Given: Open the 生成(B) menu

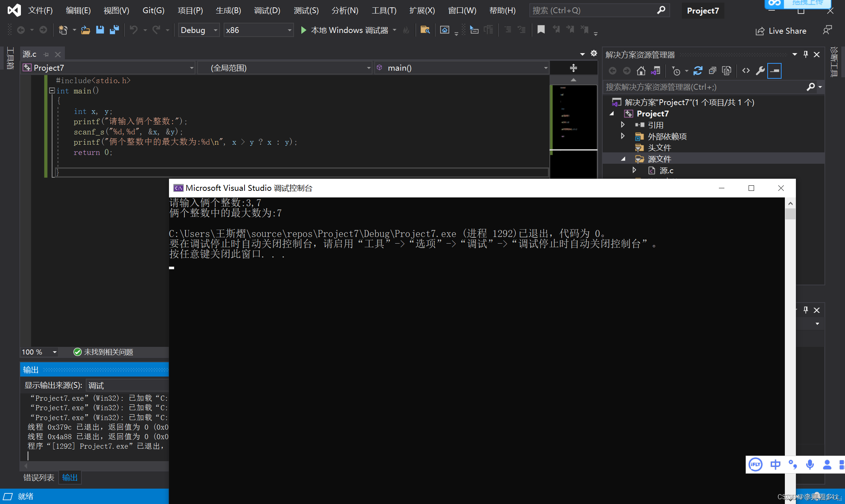Looking at the screenshot, I should pos(228,10).
